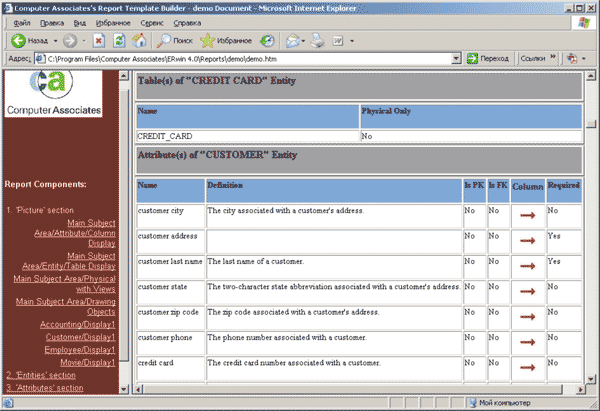Open the History clock icon
The image size is (600, 411).
click(x=267, y=41)
